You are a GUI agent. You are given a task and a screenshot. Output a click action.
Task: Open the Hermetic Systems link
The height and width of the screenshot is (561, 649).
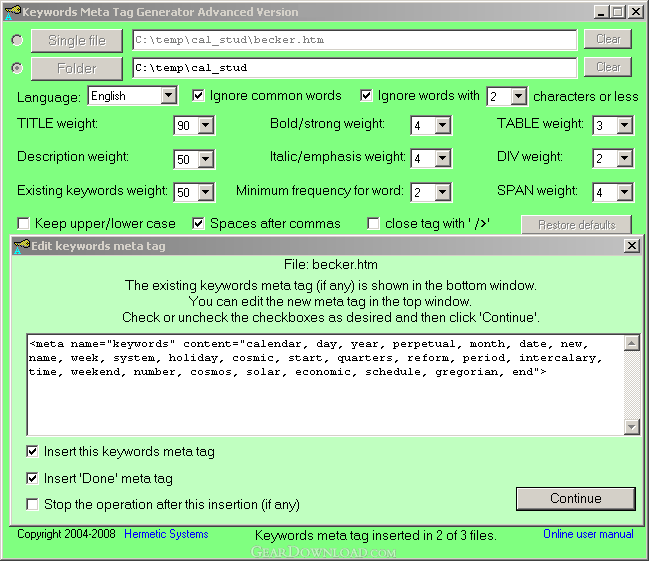coord(166,534)
